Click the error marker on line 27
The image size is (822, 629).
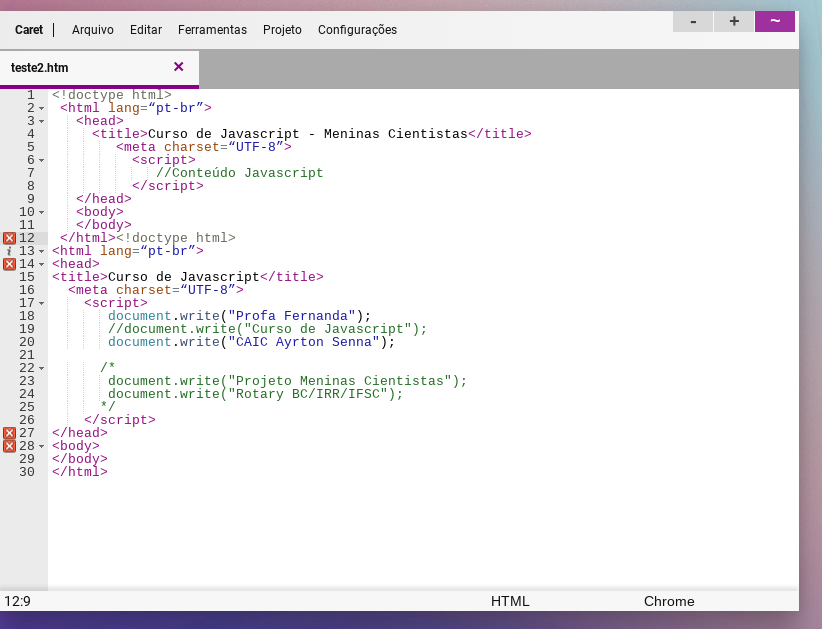point(9,433)
